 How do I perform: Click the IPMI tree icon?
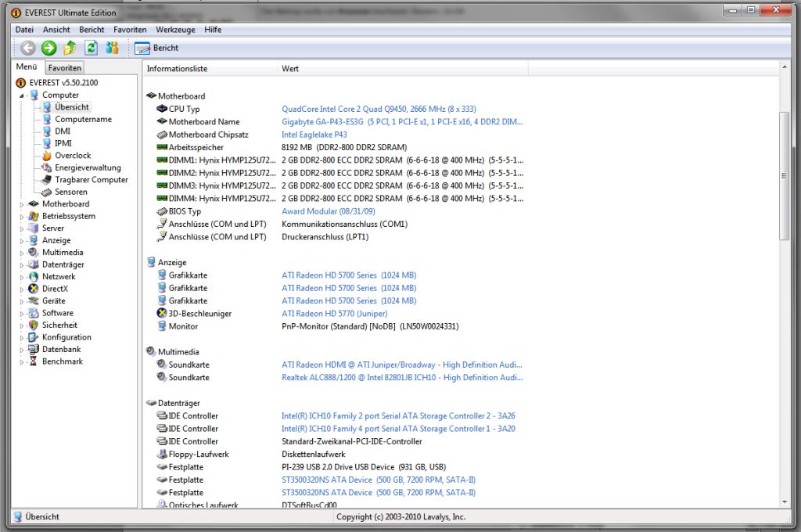pyautogui.click(x=46, y=143)
